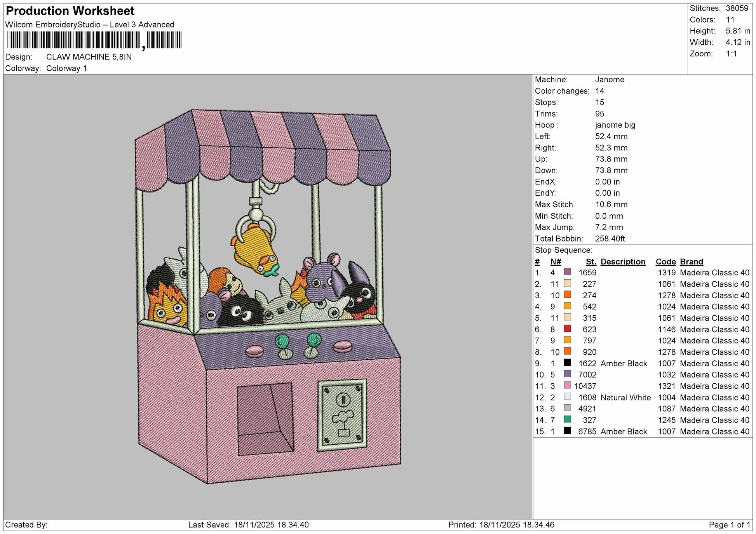
Task: Select "Wilcom EmbroideryStudio – Level 3 Advanced" text
Action: (90, 24)
